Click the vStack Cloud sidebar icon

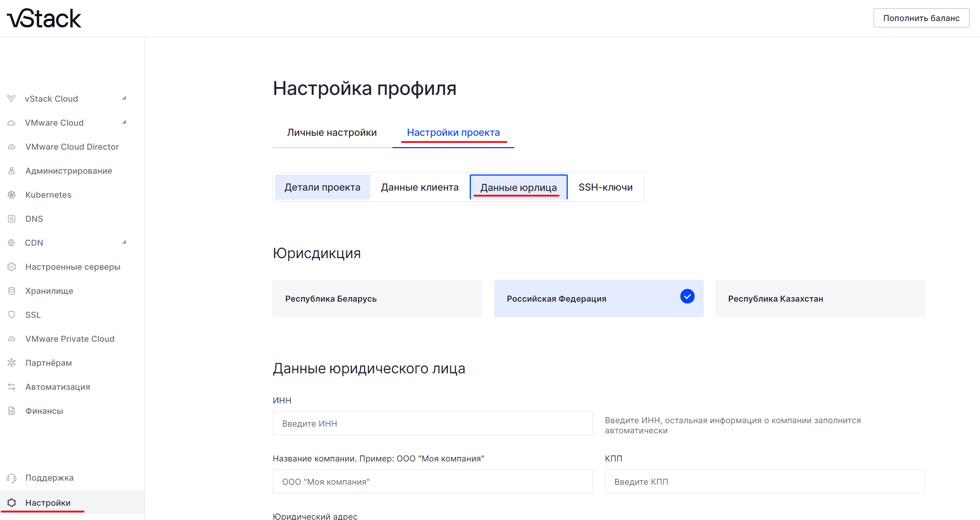[x=11, y=99]
